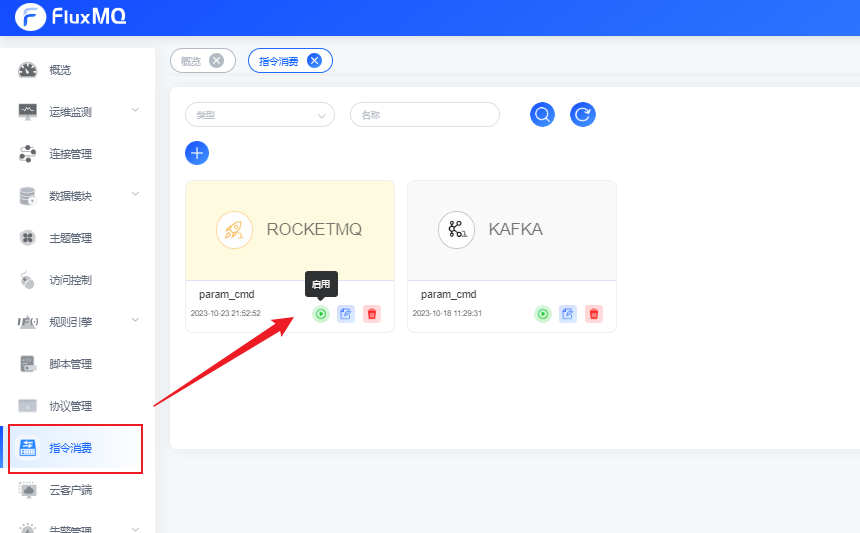
Task: Select the KAFKA card header
Action: point(512,230)
